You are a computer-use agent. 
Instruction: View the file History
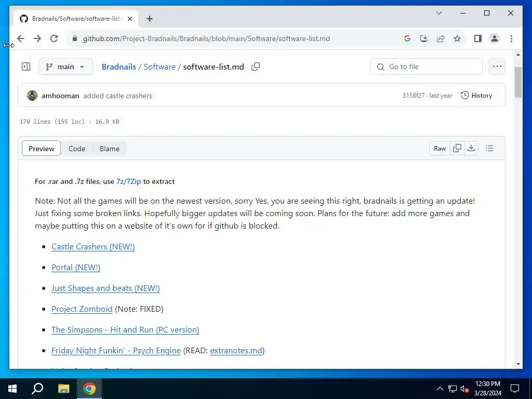tap(476, 96)
